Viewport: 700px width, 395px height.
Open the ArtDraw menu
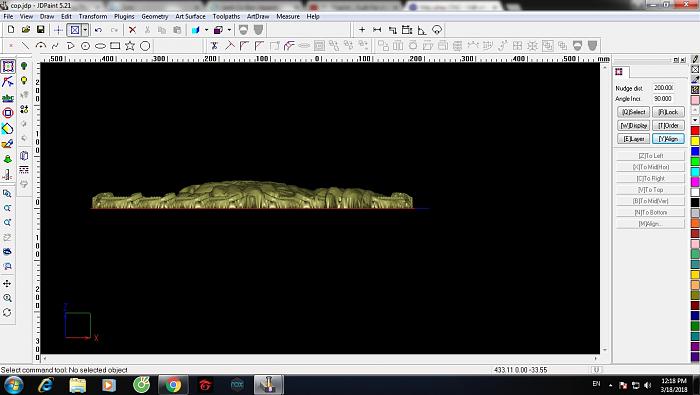tap(258, 16)
